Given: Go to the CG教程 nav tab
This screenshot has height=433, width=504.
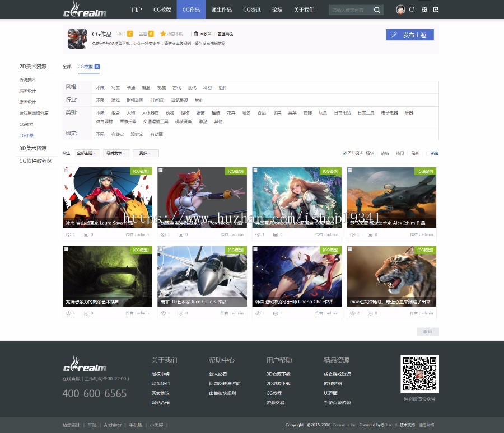Looking at the screenshot, I should click(162, 10).
